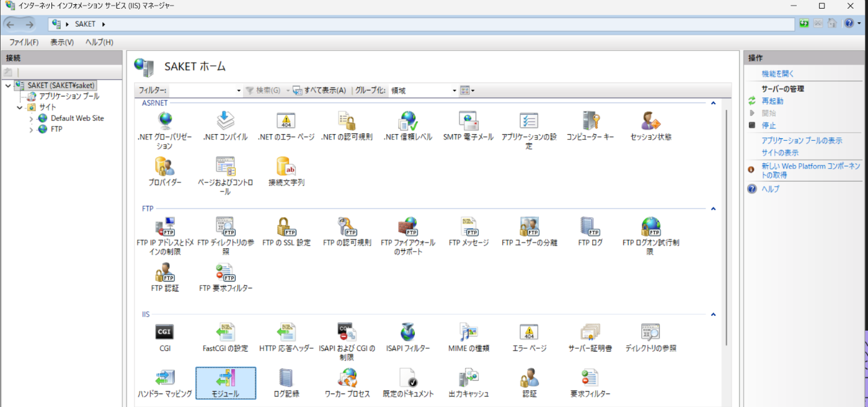Open エラー ページ under IIS
Image resolution: width=868 pixels, height=407 pixels.
pyautogui.click(x=529, y=338)
